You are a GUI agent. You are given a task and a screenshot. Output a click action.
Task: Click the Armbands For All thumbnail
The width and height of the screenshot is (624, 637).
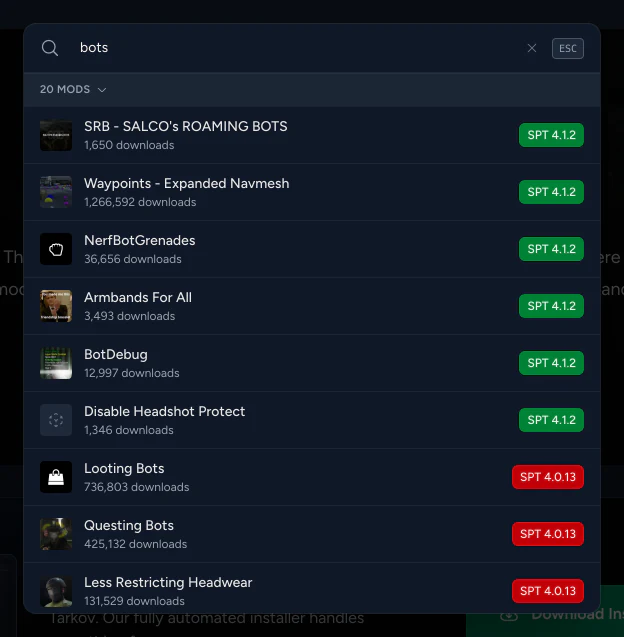click(x=56, y=306)
